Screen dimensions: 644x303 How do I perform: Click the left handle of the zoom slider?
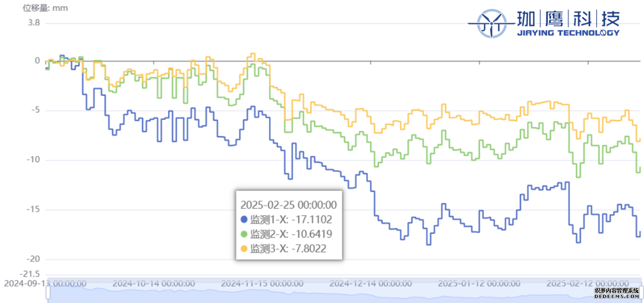[x=48, y=294]
